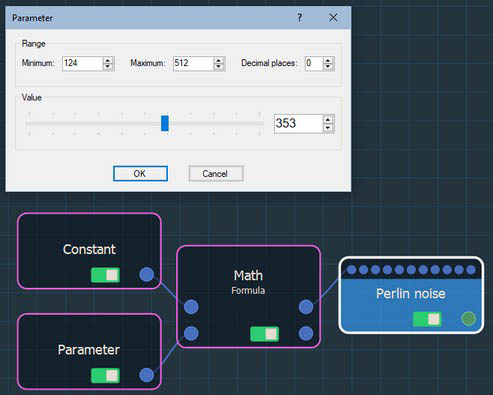Click the Math node lower input connector
This screenshot has height=395, width=493.
tap(191, 333)
